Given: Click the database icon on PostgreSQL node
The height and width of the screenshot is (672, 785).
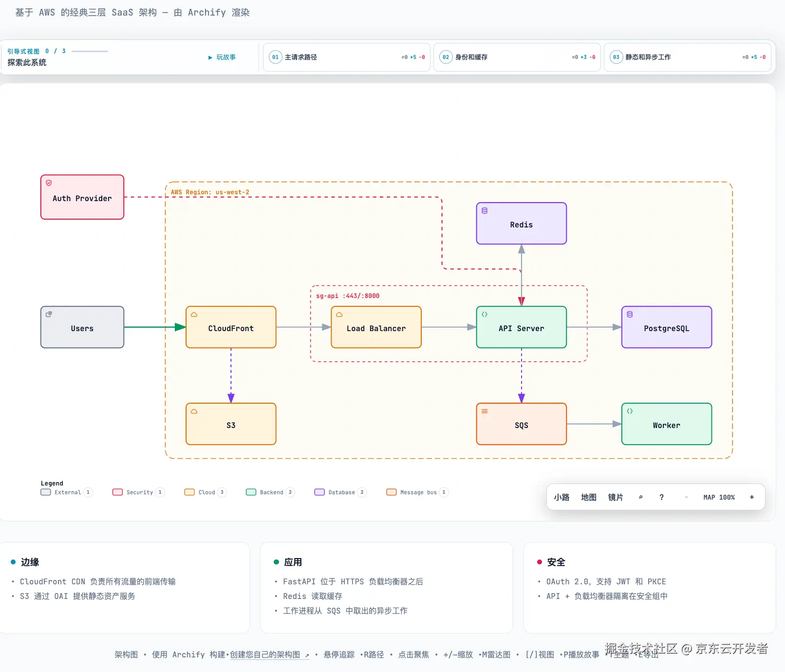Looking at the screenshot, I should [630, 314].
